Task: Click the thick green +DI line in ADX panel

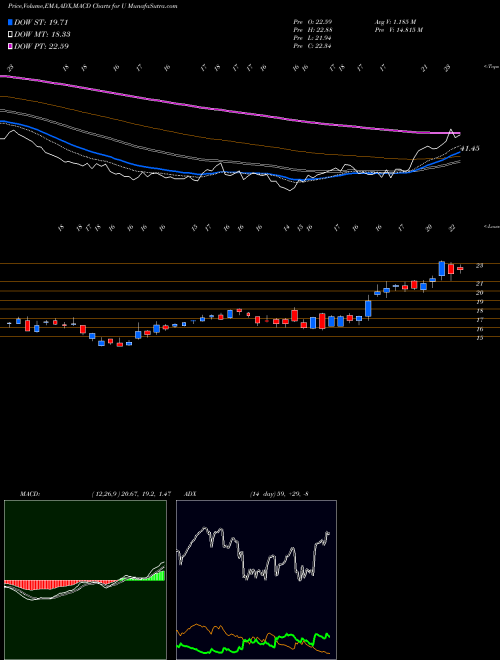Action: 253,642
